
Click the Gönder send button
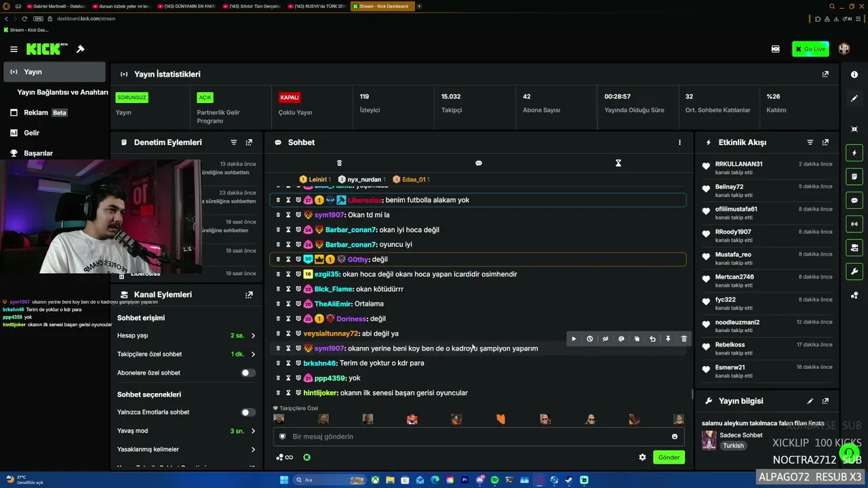[669, 457]
